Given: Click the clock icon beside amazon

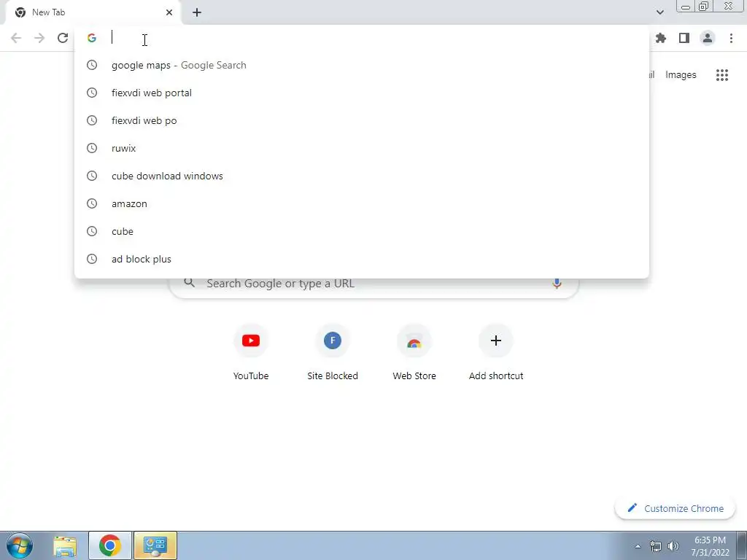Looking at the screenshot, I should [x=92, y=203].
